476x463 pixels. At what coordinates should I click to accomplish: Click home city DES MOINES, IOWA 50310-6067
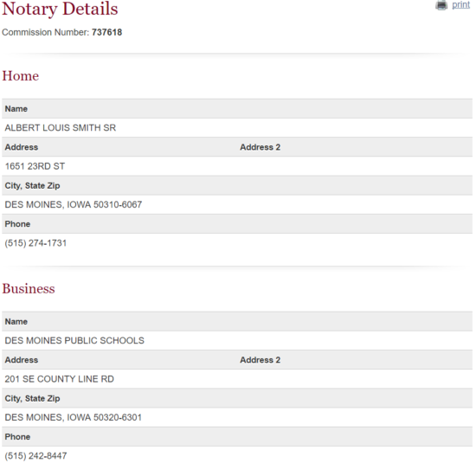[74, 204]
